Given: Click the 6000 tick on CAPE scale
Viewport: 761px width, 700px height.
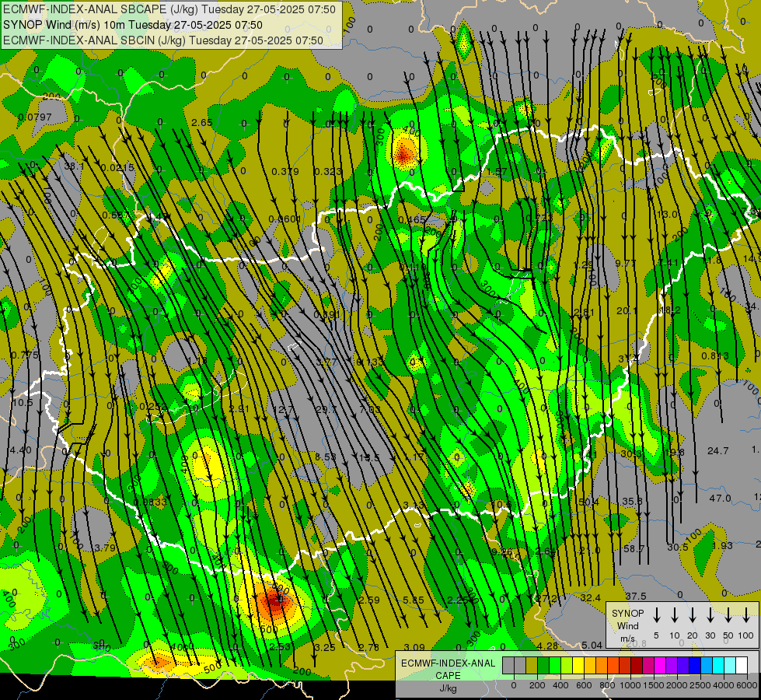Looking at the screenshot, I should coord(748,685).
